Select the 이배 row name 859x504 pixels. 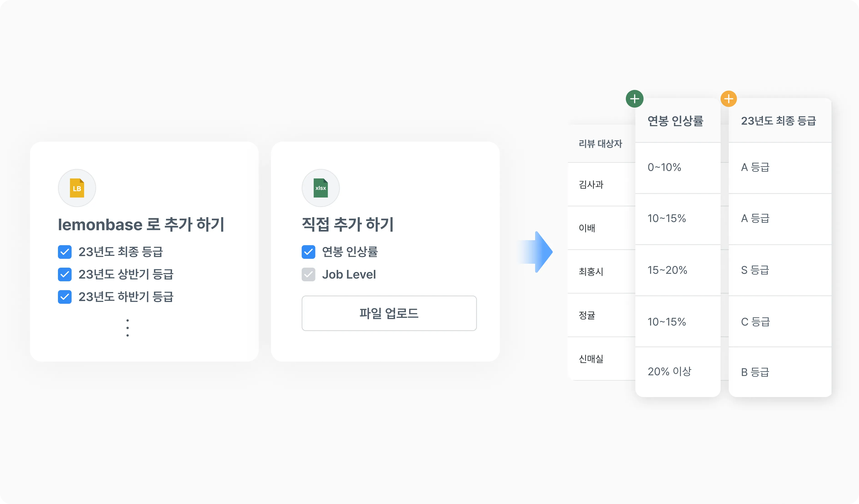(x=587, y=228)
